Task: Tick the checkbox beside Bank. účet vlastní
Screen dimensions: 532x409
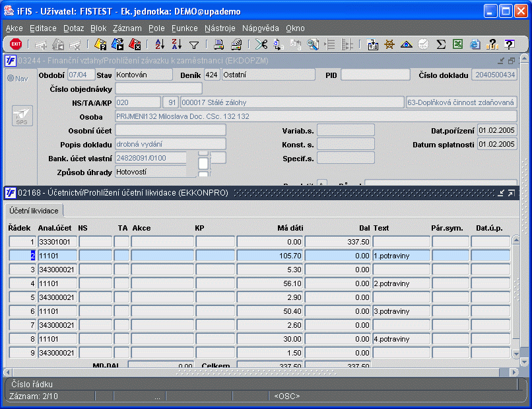Action: pos(203,162)
